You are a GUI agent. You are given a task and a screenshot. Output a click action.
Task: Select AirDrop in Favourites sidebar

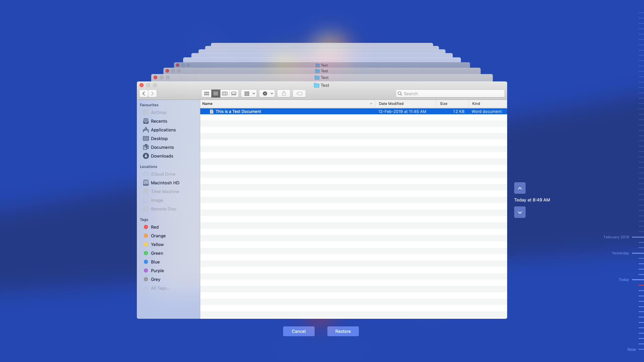pos(158,112)
